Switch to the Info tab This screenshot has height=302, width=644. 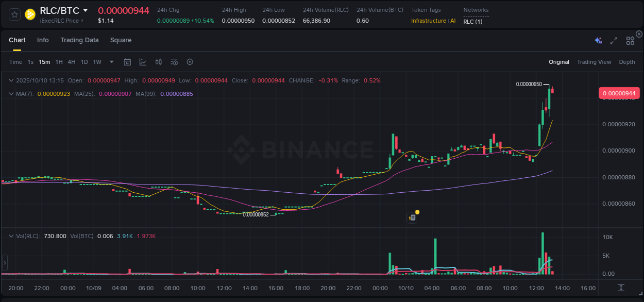[43, 40]
